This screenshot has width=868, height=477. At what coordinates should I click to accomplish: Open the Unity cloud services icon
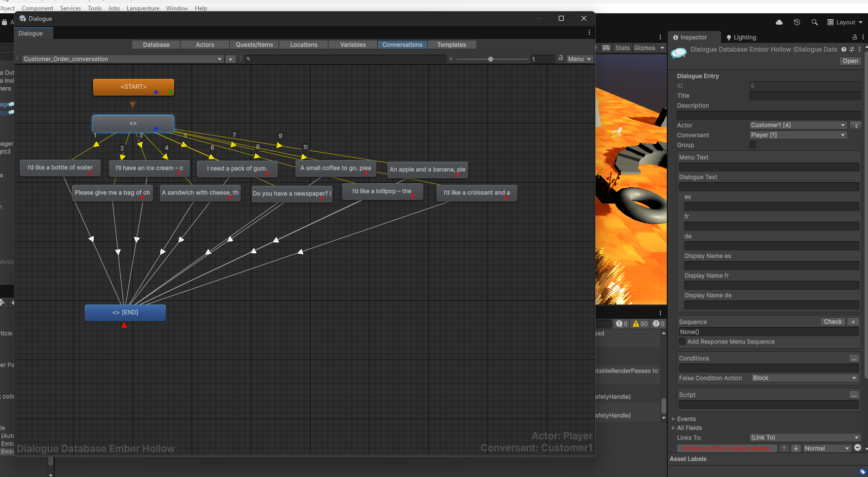point(779,22)
